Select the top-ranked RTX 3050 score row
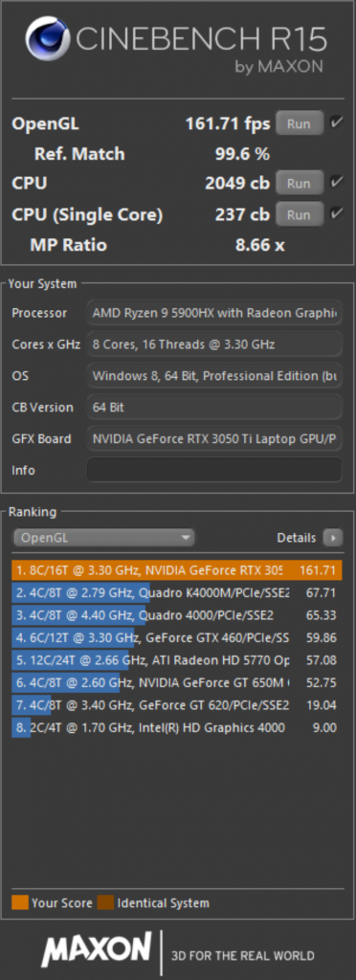356x980 pixels. (x=177, y=570)
